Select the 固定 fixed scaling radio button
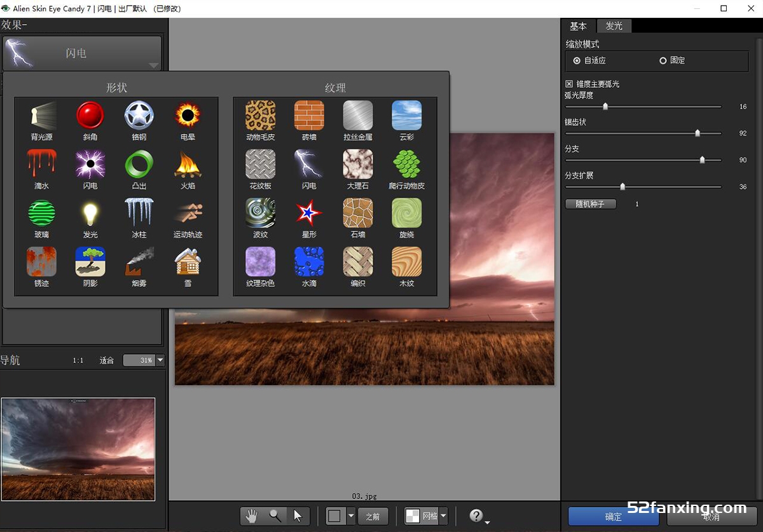The image size is (763, 532). tap(663, 60)
